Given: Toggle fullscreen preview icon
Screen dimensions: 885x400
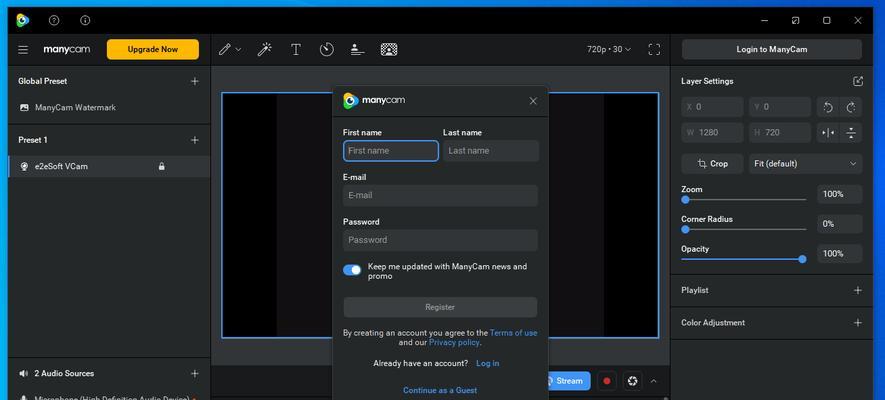Looking at the screenshot, I should tap(654, 50).
